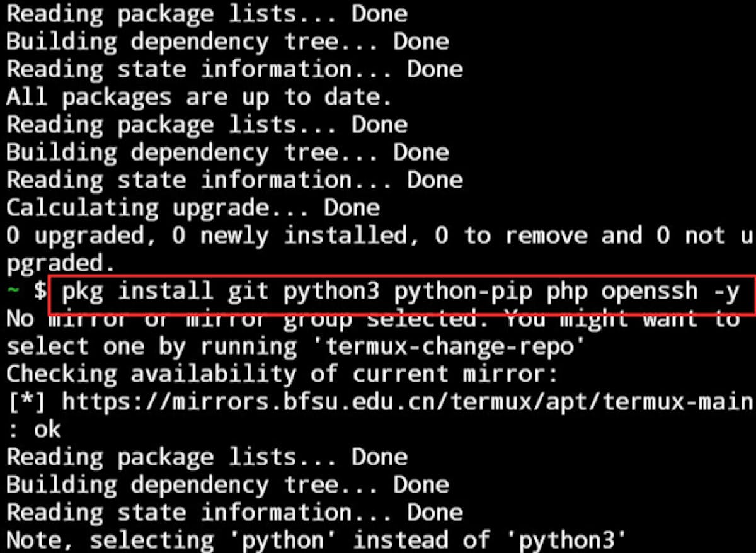This screenshot has height=553, width=756.
Task: Click the [*] marker before the URL
Action: point(26,402)
